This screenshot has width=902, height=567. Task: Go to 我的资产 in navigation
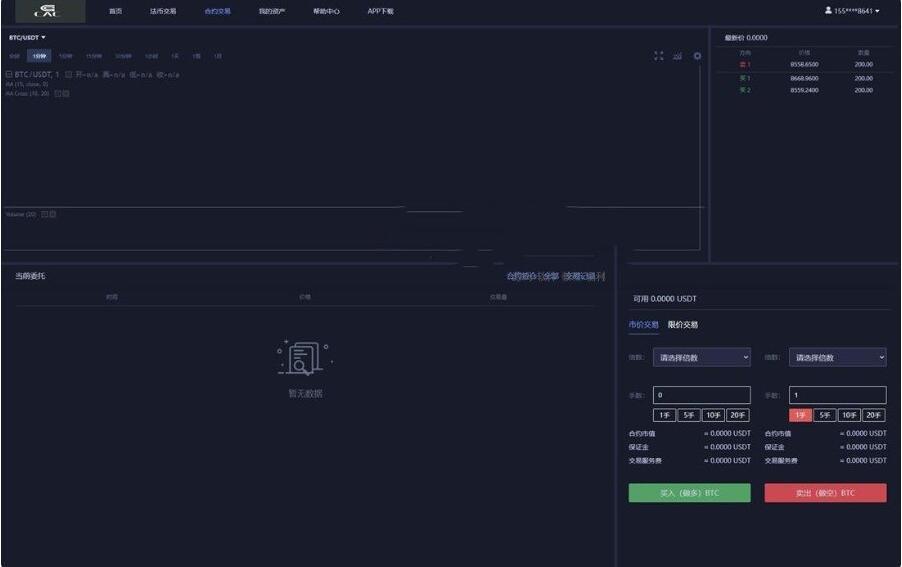point(271,11)
